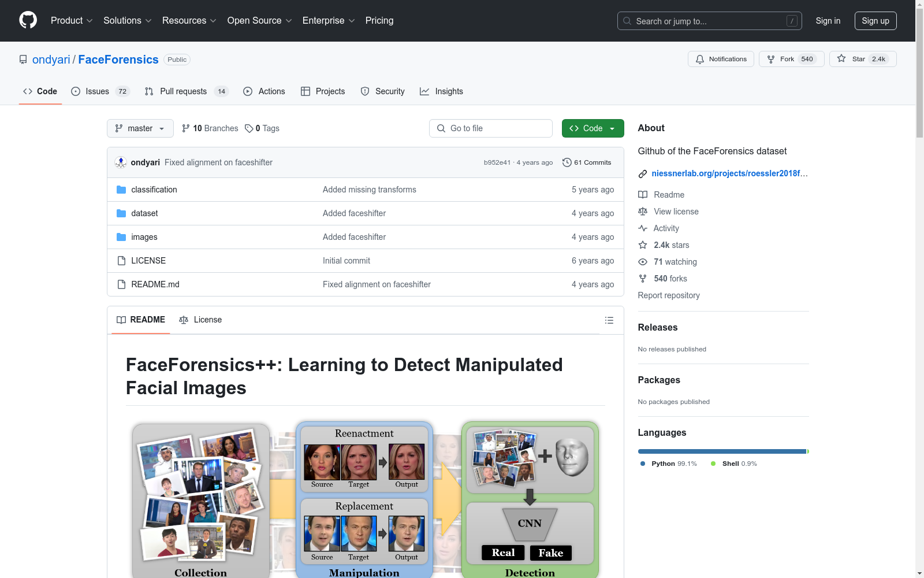Click the repository book icon beside ondyari

23,60
